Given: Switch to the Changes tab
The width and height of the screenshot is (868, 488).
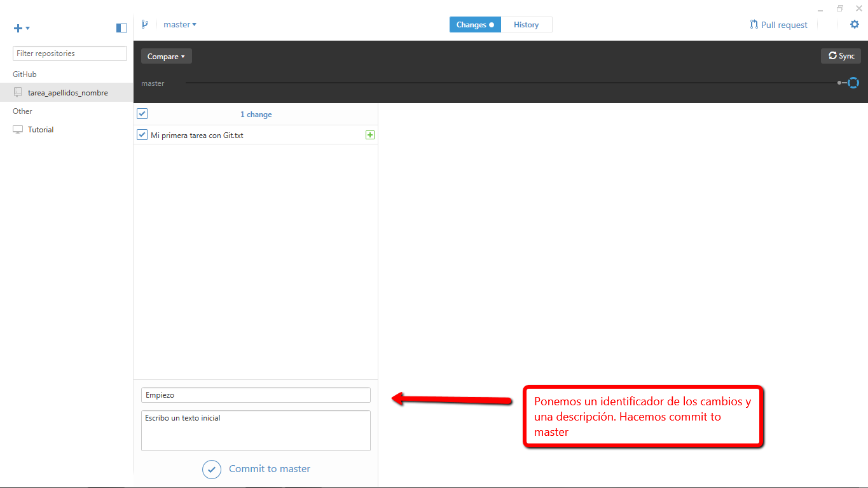Looking at the screenshot, I should pos(475,25).
